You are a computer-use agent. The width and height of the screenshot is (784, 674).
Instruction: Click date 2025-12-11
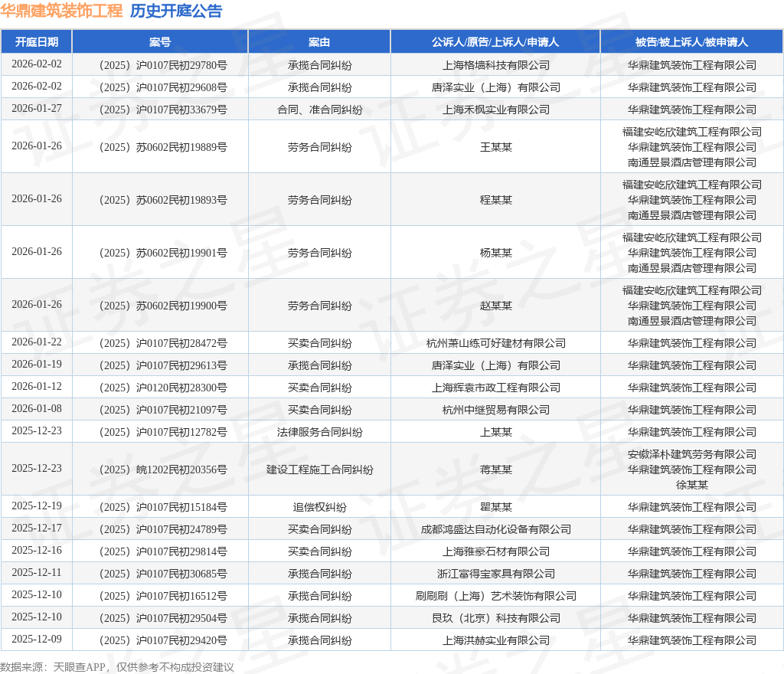click(37, 572)
